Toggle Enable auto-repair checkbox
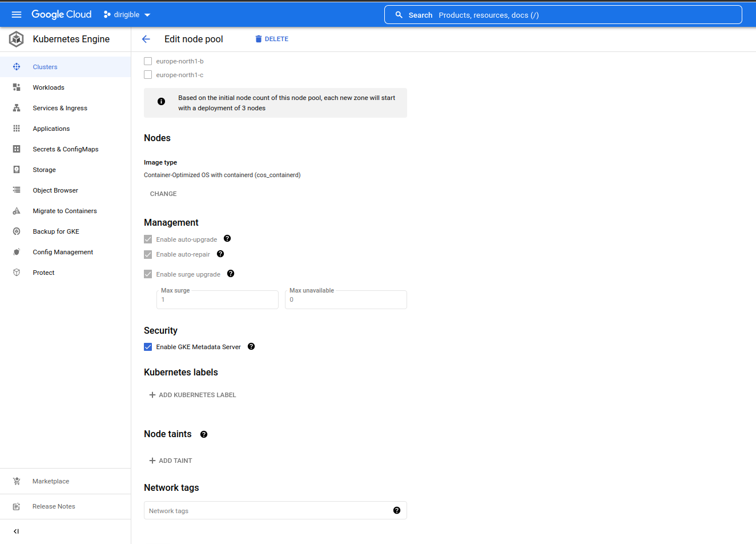Image resolution: width=756 pixels, height=544 pixels. click(x=148, y=254)
